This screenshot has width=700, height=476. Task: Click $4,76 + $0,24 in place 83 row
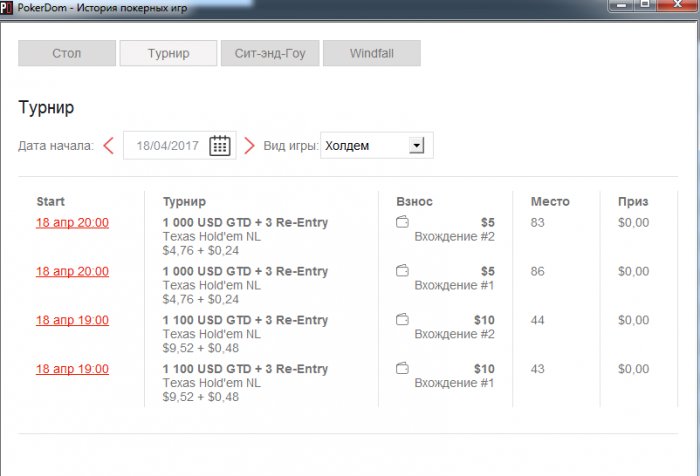click(201, 251)
